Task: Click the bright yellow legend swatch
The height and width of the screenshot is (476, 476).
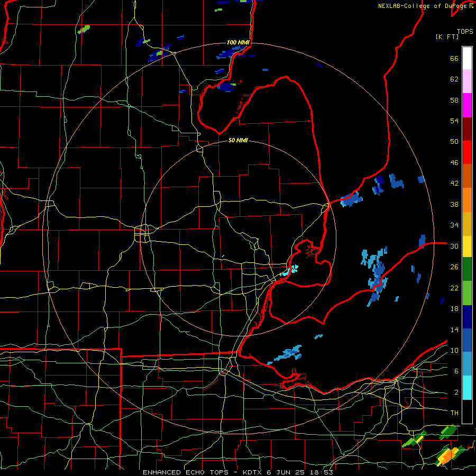Action: coord(467,246)
